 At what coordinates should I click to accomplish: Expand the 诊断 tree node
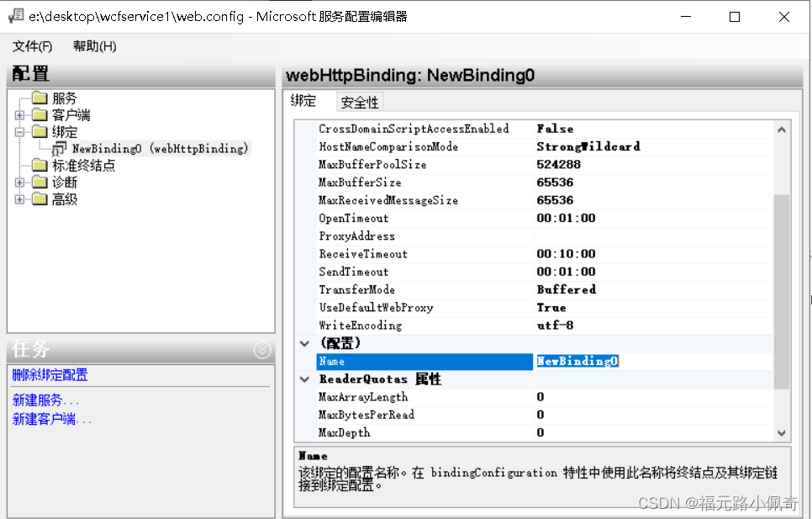(19, 183)
